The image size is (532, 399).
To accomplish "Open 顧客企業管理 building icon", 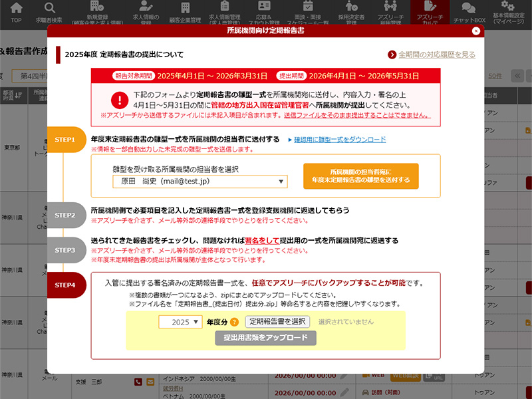I will [x=186, y=7].
